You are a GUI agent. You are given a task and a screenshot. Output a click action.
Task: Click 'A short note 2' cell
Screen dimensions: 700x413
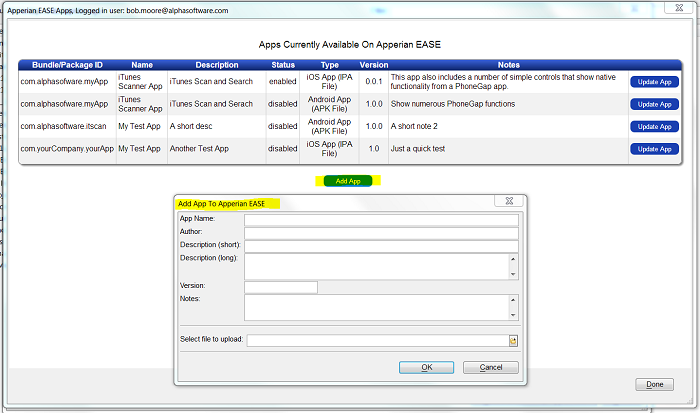pyautogui.click(x=414, y=126)
